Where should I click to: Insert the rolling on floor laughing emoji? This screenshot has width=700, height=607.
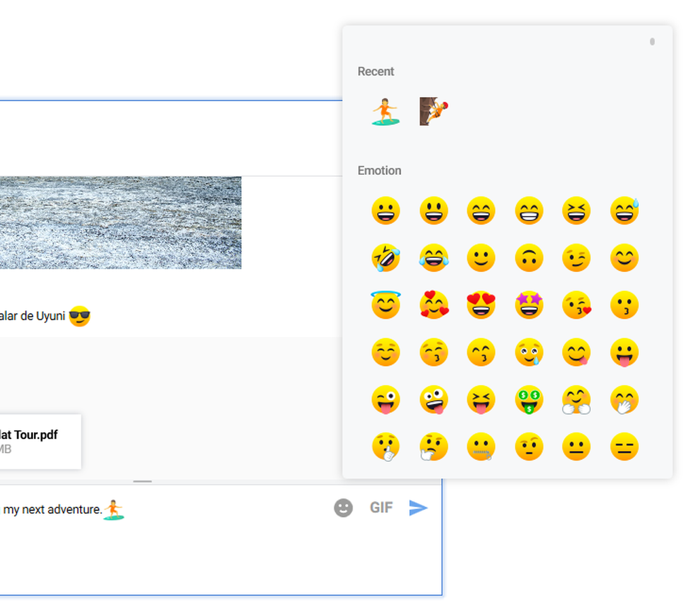coord(385,258)
